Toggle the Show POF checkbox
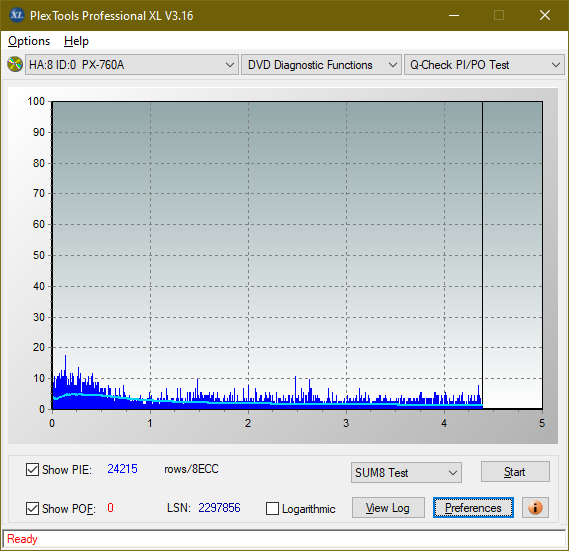This screenshot has width=569, height=551. coord(32,508)
